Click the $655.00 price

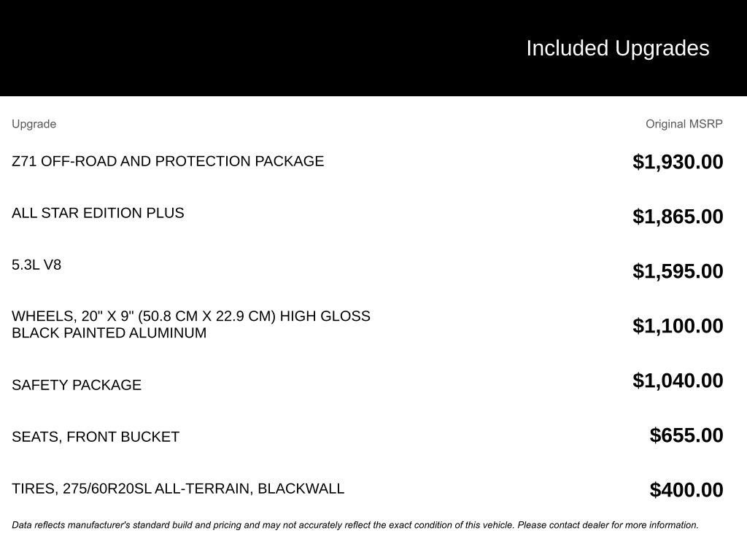pos(686,435)
